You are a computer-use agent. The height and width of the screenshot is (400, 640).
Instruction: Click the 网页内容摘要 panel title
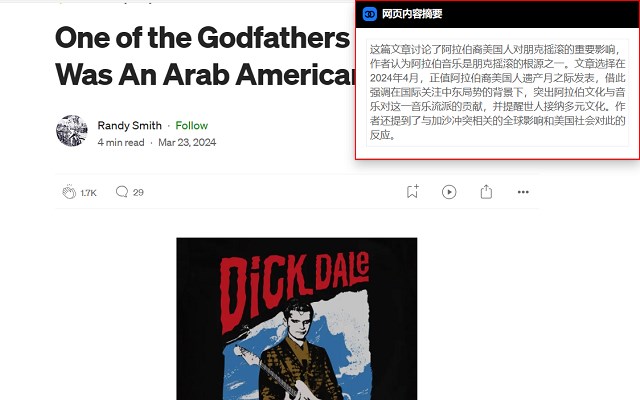tap(412, 14)
